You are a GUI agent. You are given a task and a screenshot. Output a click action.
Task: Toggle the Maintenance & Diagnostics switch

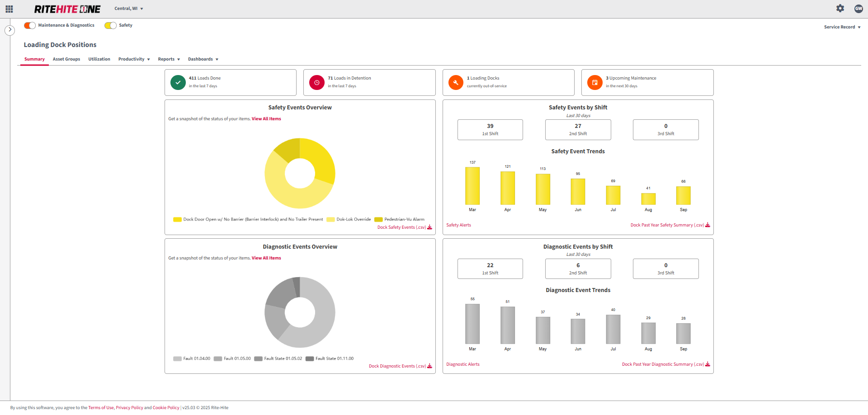pyautogui.click(x=30, y=25)
